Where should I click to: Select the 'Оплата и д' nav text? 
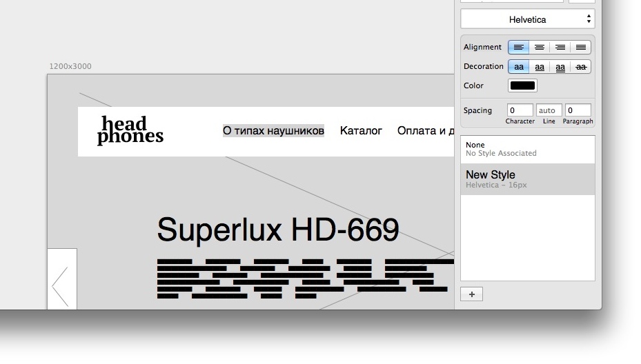(426, 131)
